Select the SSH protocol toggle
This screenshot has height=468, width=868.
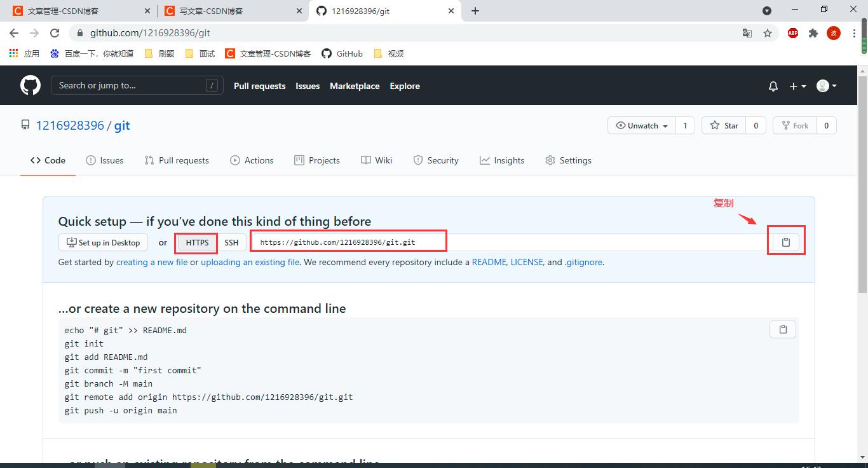click(231, 242)
